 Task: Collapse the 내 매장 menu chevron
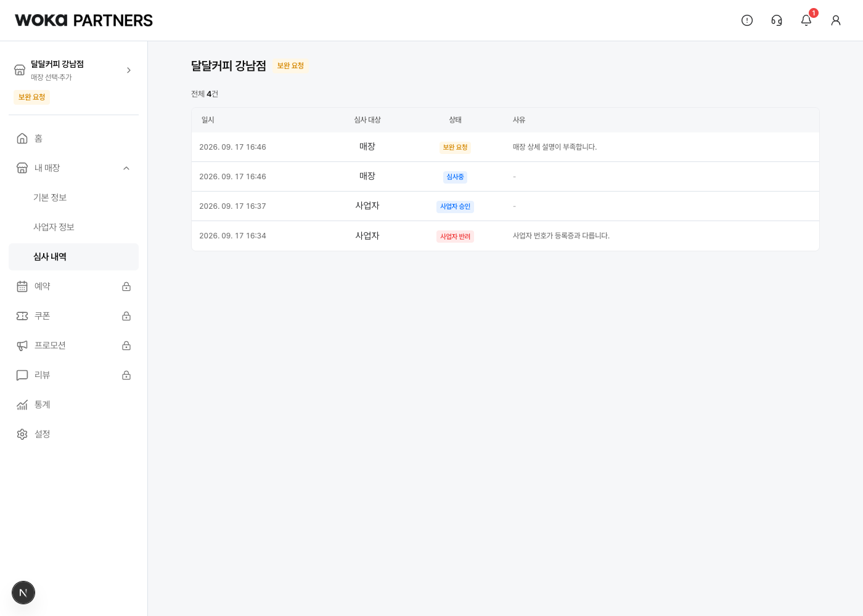tap(126, 168)
